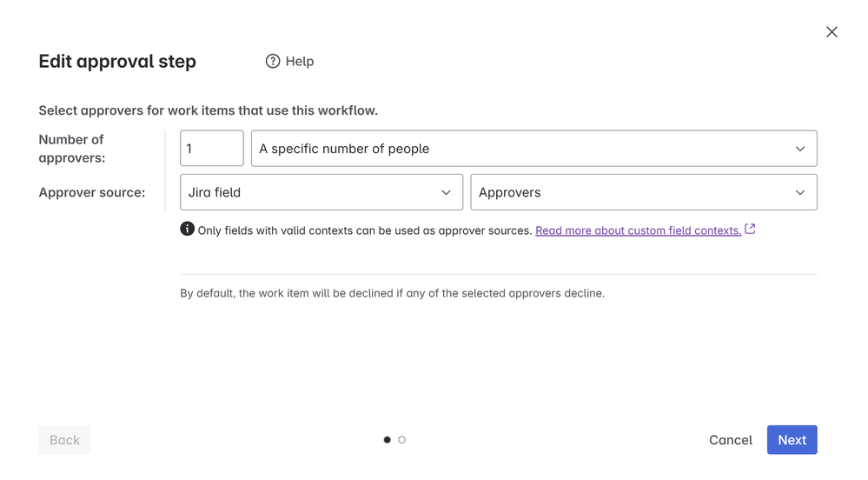This screenshot has height=480, width=868.
Task: Open the Approvers field dropdown
Action: (x=643, y=192)
